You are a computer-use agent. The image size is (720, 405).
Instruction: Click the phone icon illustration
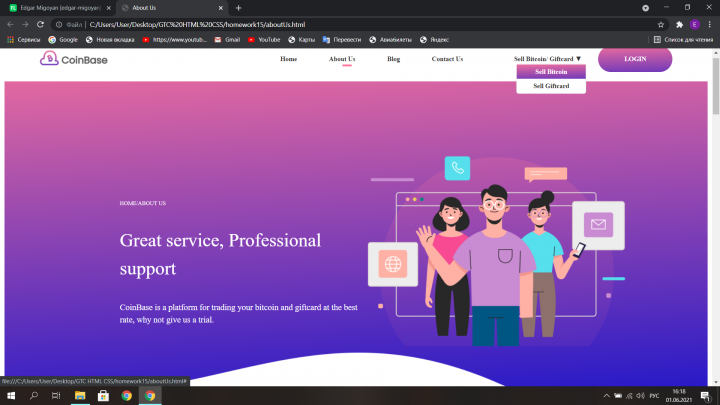[457, 168]
